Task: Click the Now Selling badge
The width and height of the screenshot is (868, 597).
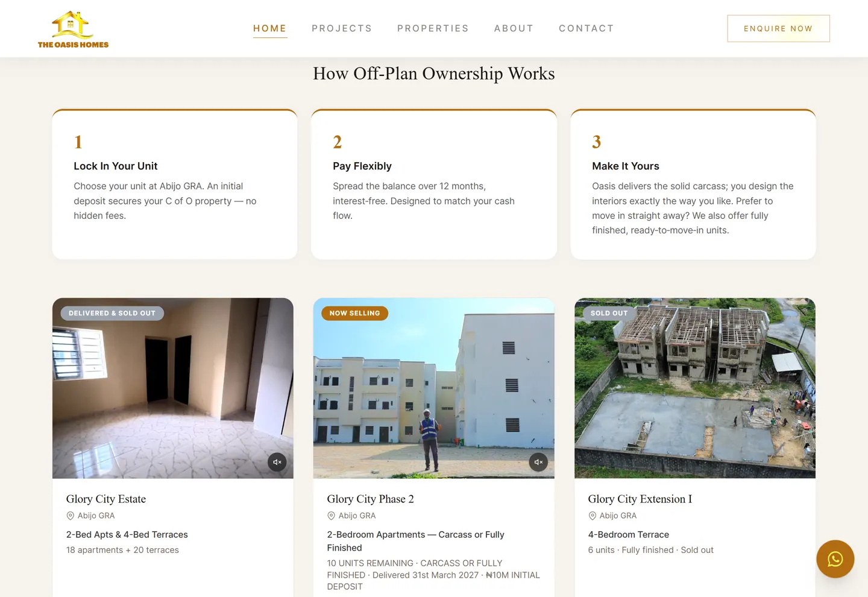Action: point(355,313)
